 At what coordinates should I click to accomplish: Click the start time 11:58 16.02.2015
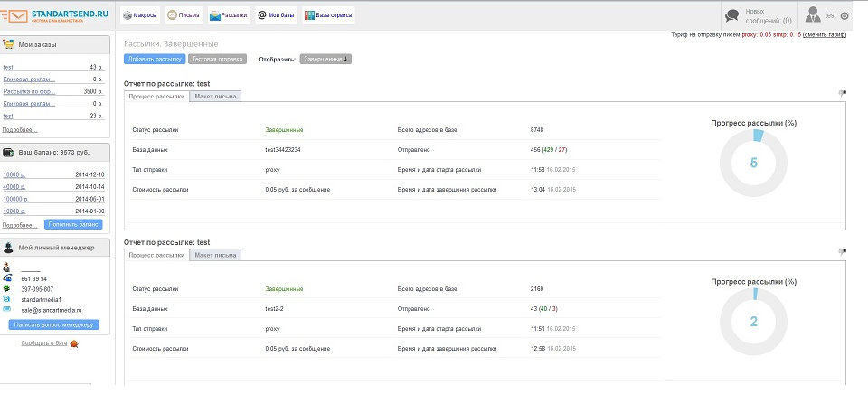[553, 170]
